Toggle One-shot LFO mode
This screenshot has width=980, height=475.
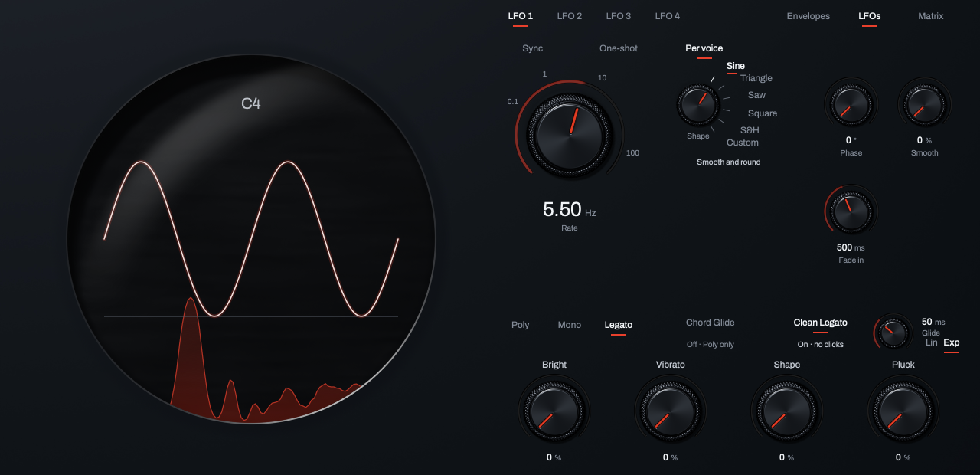pyautogui.click(x=619, y=48)
